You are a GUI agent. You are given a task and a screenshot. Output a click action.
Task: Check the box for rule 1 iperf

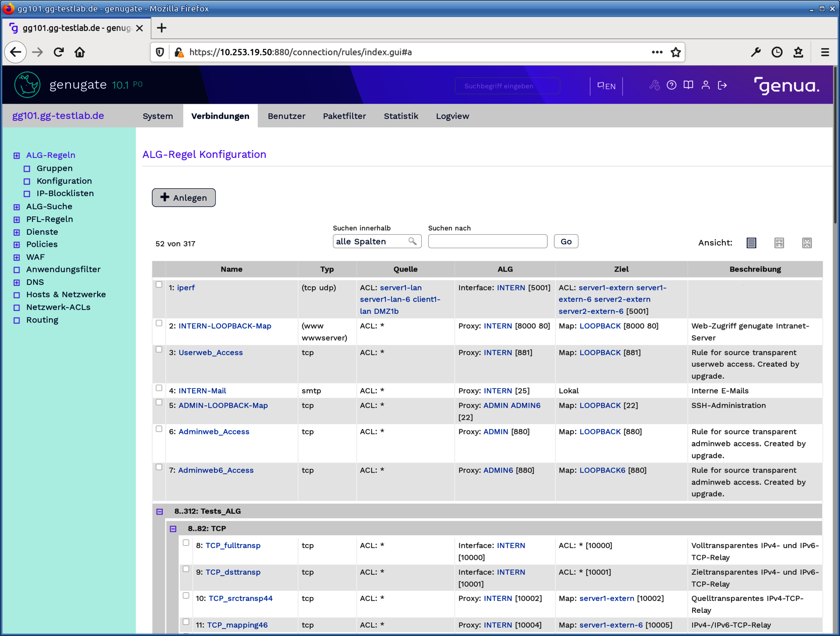pyautogui.click(x=159, y=285)
